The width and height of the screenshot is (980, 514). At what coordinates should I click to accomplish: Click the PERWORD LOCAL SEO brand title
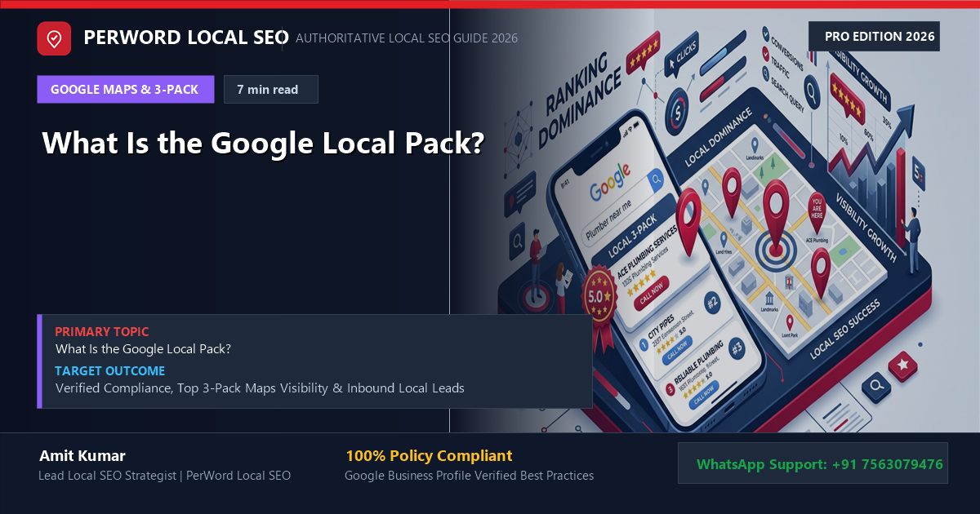pyautogui.click(x=186, y=38)
